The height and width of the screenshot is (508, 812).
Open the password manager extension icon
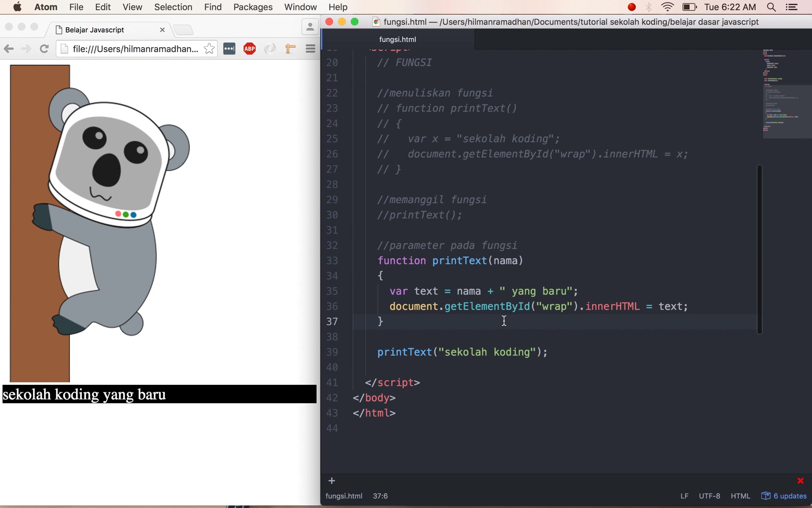(x=229, y=48)
